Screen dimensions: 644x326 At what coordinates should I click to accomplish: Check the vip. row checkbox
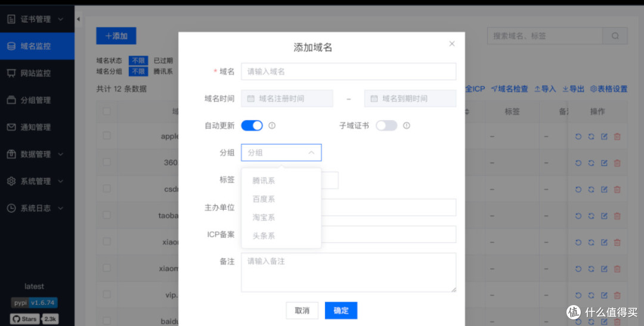tap(107, 294)
